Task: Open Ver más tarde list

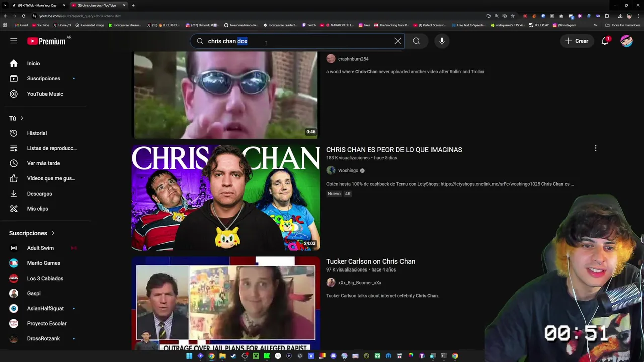Action: coord(43,163)
